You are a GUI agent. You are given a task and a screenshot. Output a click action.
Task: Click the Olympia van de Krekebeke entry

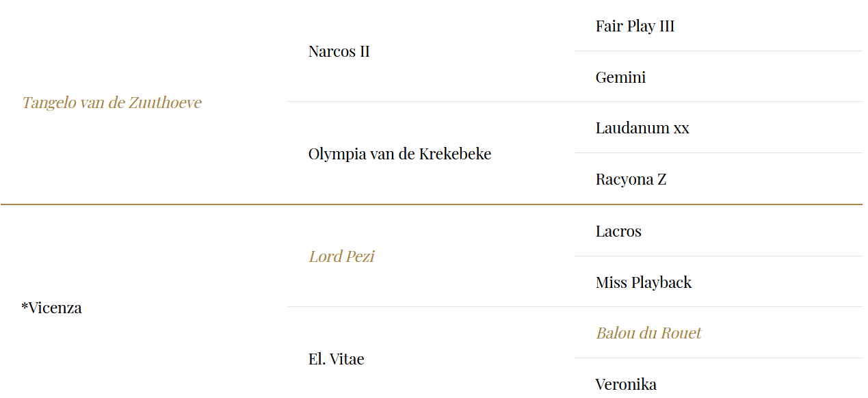(399, 154)
